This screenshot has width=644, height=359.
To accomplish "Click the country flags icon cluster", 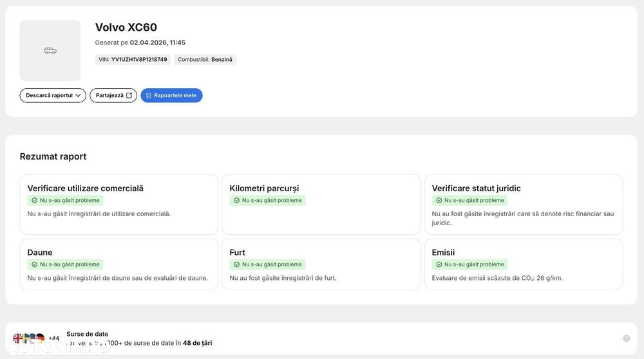I will (x=28, y=338).
